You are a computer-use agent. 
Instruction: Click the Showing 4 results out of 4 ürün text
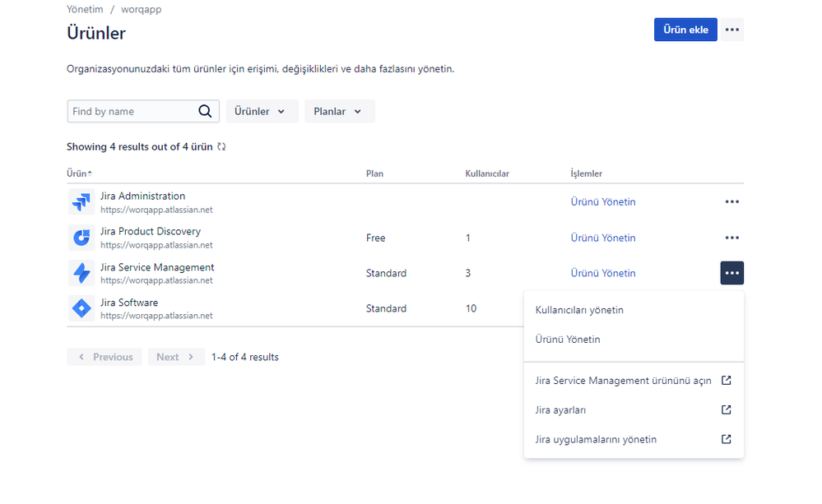[139, 146]
